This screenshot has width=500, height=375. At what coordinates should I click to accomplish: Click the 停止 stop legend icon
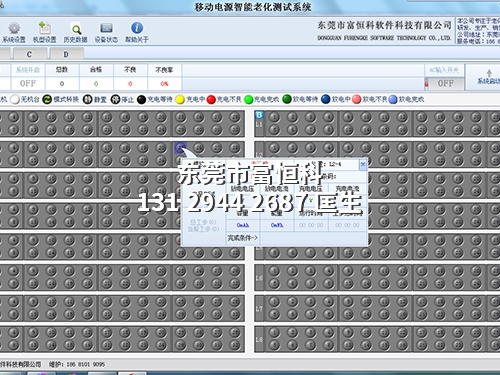[x=115, y=99]
